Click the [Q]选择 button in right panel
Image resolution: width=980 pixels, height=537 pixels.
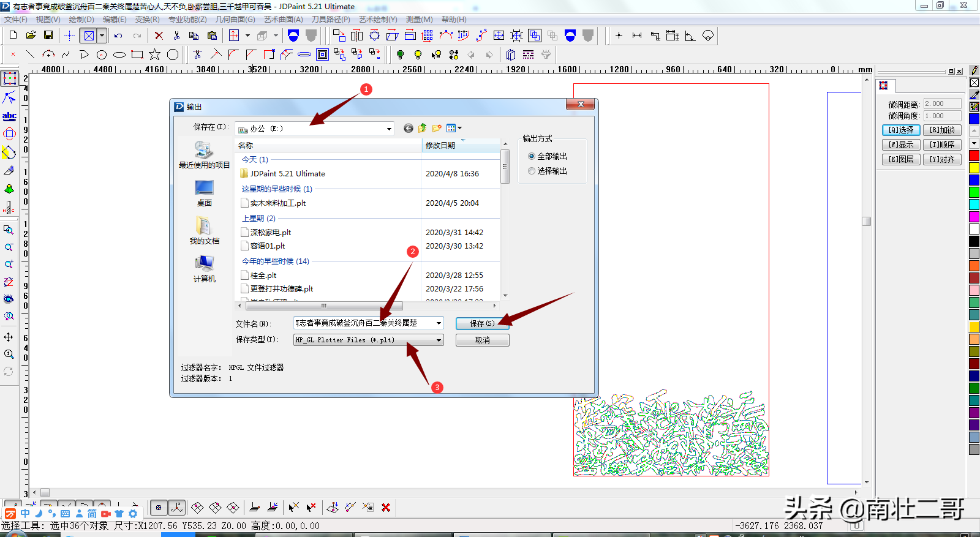[x=901, y=130]
